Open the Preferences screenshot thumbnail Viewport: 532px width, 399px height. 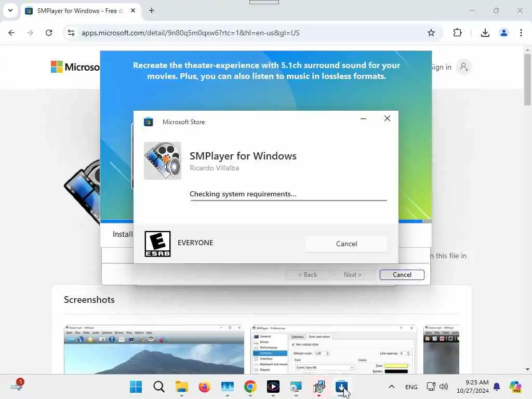click(x=334, y=350)
